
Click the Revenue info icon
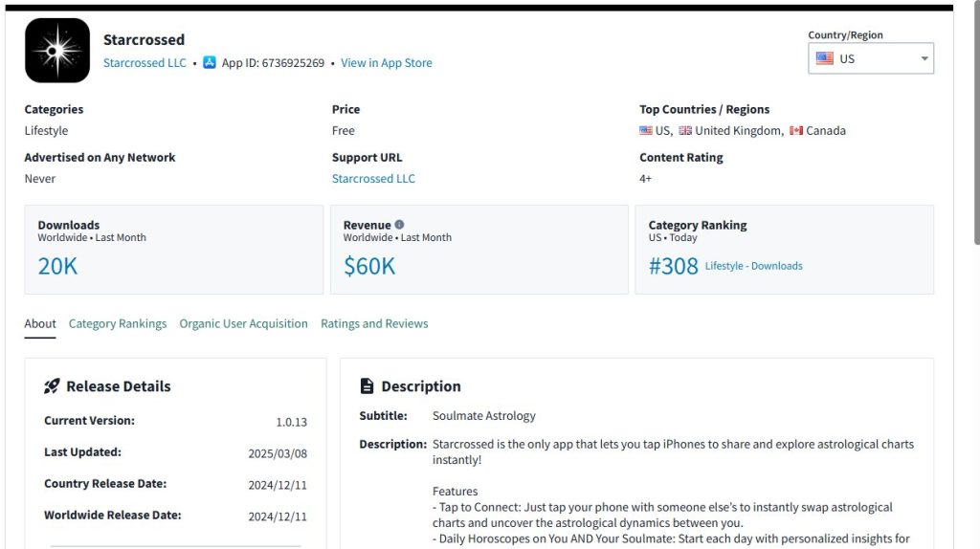tap(400, 225)
